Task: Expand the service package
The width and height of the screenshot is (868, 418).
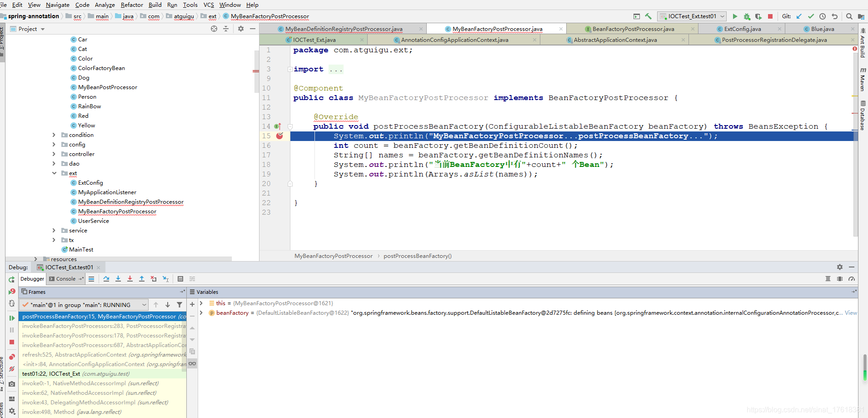Action: (54, 231)
